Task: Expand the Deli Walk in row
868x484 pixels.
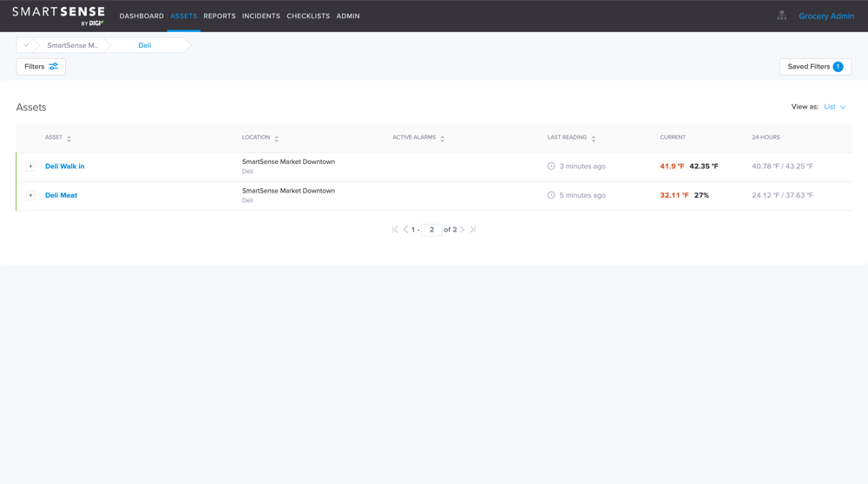Action: (30, 166)
